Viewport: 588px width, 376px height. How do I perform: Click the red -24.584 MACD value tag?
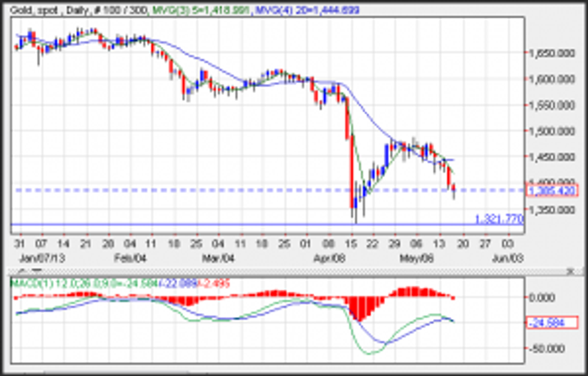click(x=551, y=323)
